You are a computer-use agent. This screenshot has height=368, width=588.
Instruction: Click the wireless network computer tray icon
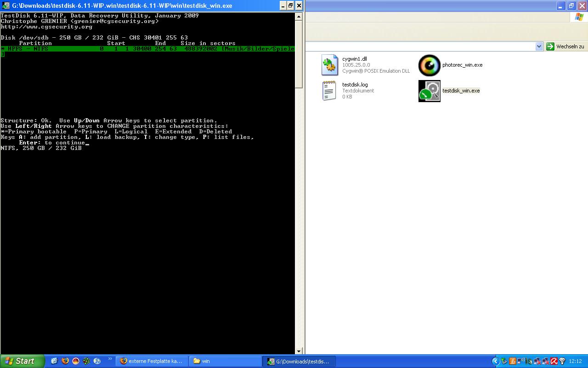pyautogui.click(x=521, y=361)
